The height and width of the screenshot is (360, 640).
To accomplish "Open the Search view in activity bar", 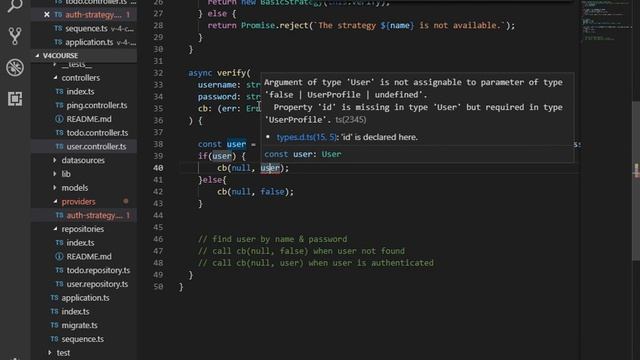I will point(15,6).
